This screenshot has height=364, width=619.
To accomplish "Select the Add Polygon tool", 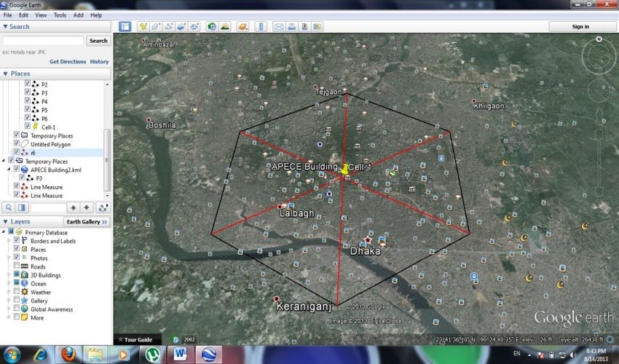I will point(156,26).
